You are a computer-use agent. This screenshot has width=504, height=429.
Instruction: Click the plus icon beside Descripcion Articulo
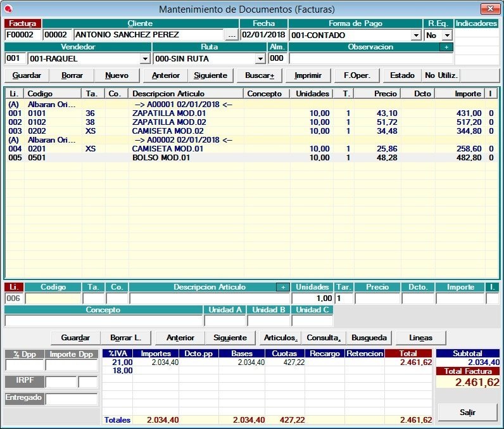[282, 287]
